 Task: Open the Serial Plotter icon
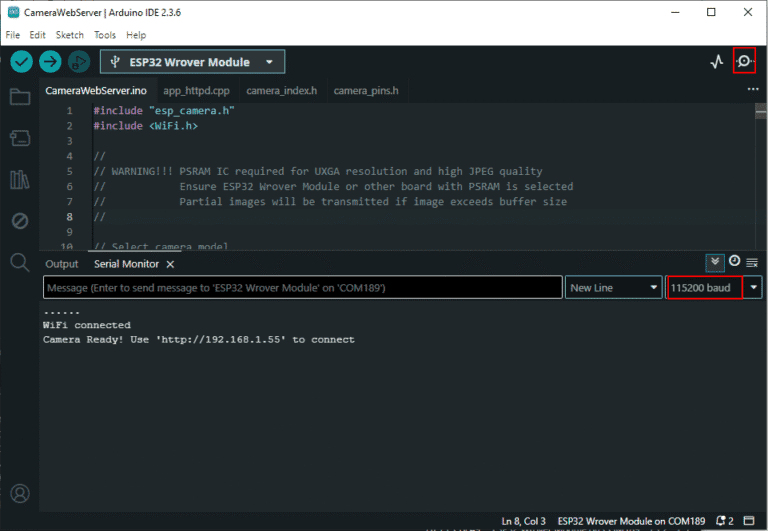pos(716,62)
